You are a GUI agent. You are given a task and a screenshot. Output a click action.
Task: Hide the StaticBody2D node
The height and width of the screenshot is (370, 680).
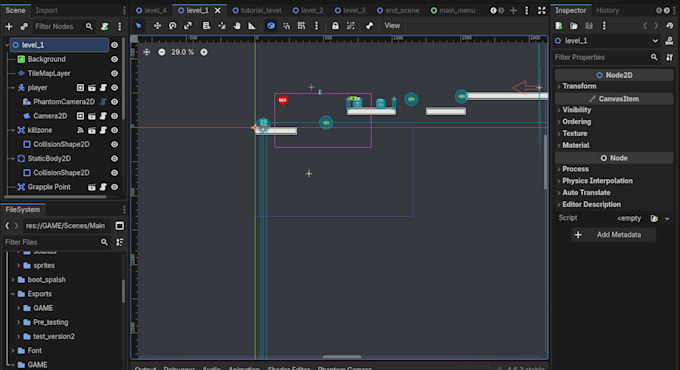114,158
